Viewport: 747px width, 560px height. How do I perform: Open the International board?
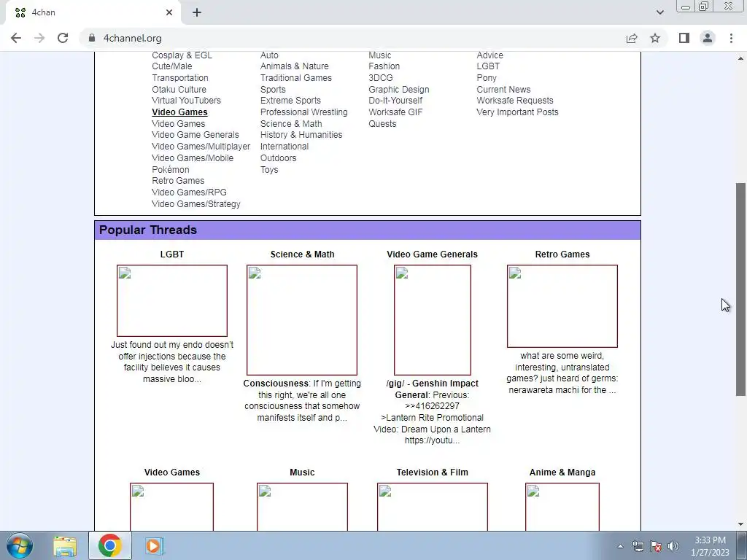(x=285, y=146)
